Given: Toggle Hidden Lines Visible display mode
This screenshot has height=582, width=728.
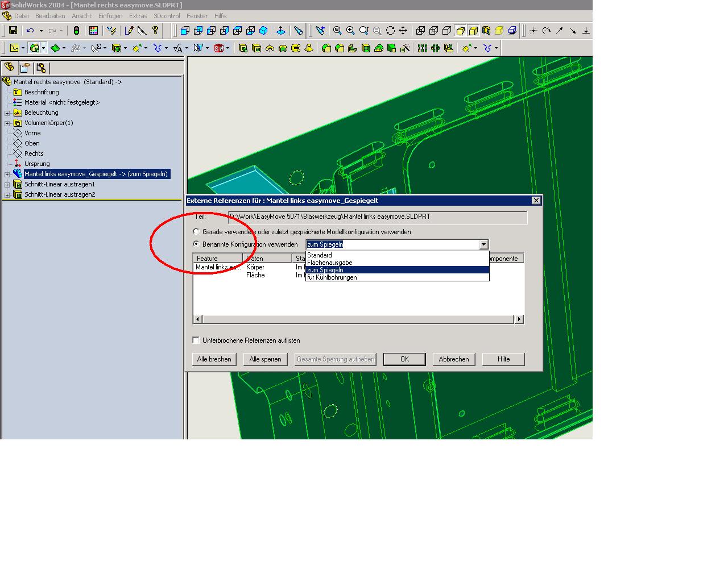Looking at the screenshot, I should coord(434,31).
